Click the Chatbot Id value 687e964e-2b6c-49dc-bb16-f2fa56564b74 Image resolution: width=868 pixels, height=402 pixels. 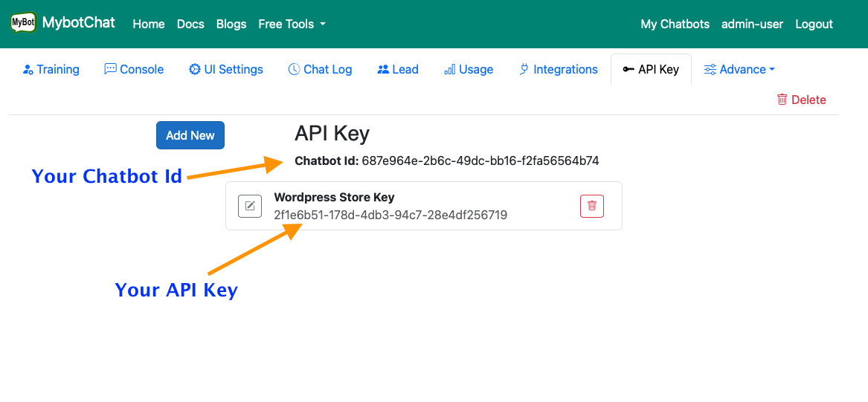coord(480,161)
